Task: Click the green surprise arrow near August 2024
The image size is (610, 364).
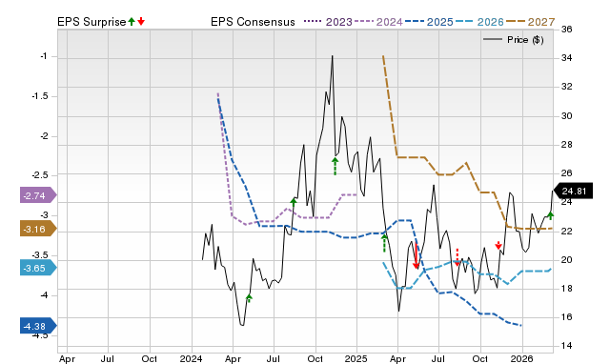Action: point(294,202)
